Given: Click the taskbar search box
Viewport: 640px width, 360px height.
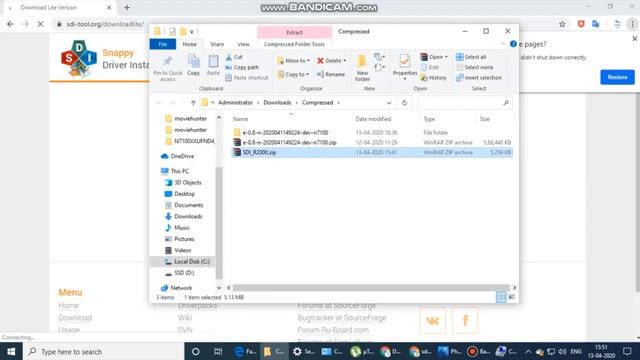Looking at the screenshot, I should coord(104,351).
